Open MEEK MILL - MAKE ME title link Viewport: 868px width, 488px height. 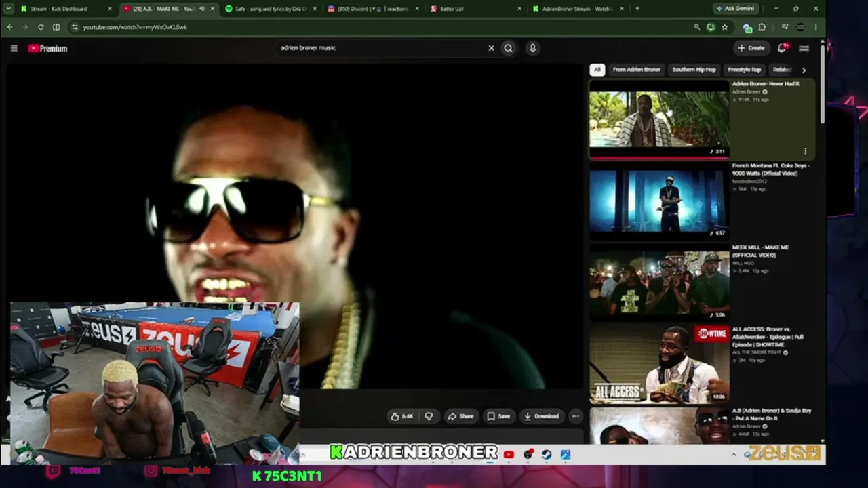click(x=760, y=251)
